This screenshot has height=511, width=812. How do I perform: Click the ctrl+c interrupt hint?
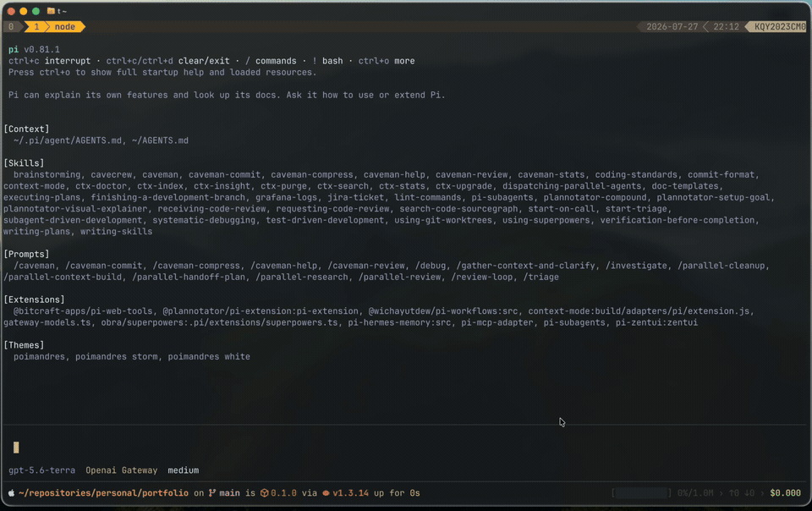(49, 61)
